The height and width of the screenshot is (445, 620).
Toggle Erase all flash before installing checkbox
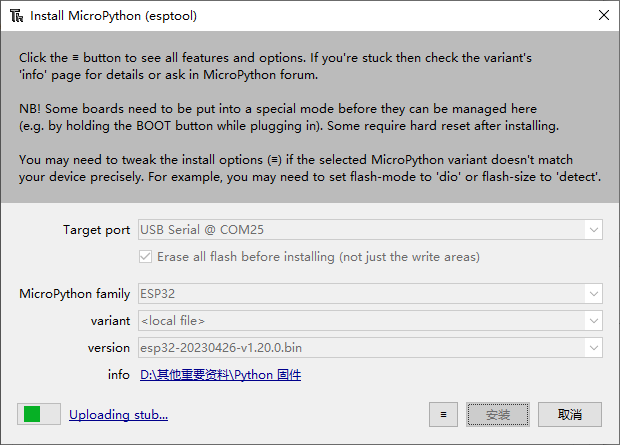coord(145,257)
